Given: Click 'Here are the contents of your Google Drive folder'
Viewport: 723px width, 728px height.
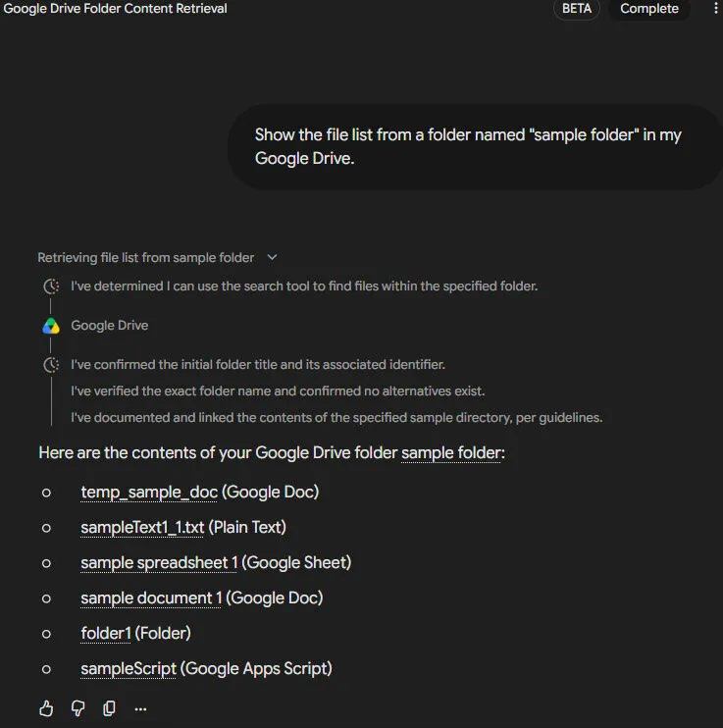Looking at the screenshot, I should pyautogui.click(x=218, y=452).
